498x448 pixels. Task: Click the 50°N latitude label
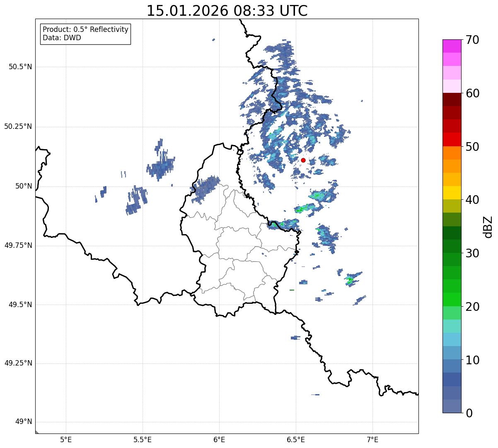pyautogui.click(x=24, y=186)
